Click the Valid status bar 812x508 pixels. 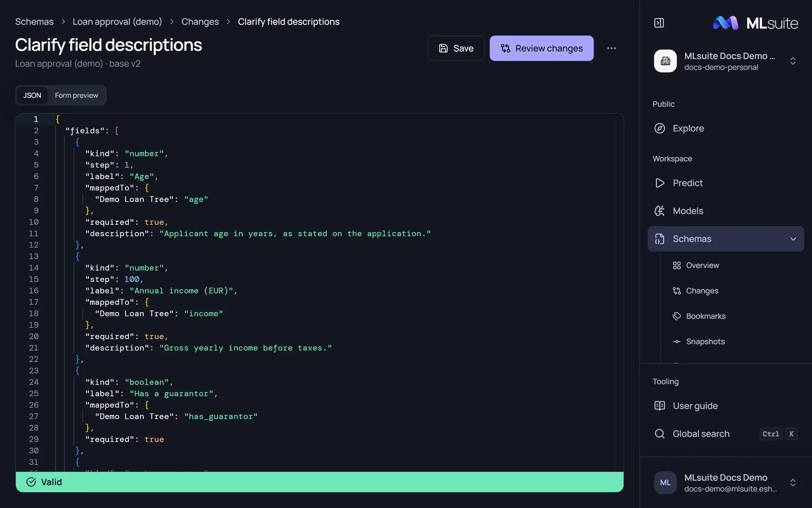click(x=319, y=482)
